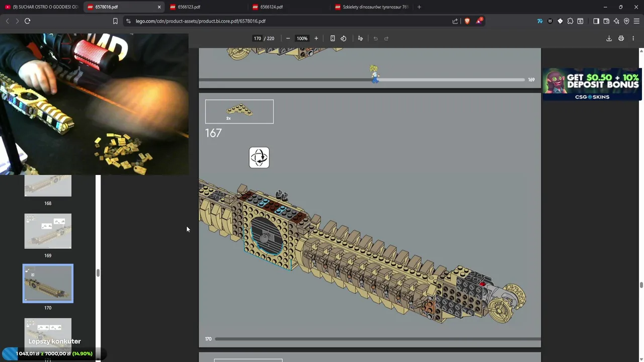Click the 100% zoom level field
The image size is (644, 362).
point(302,38)
